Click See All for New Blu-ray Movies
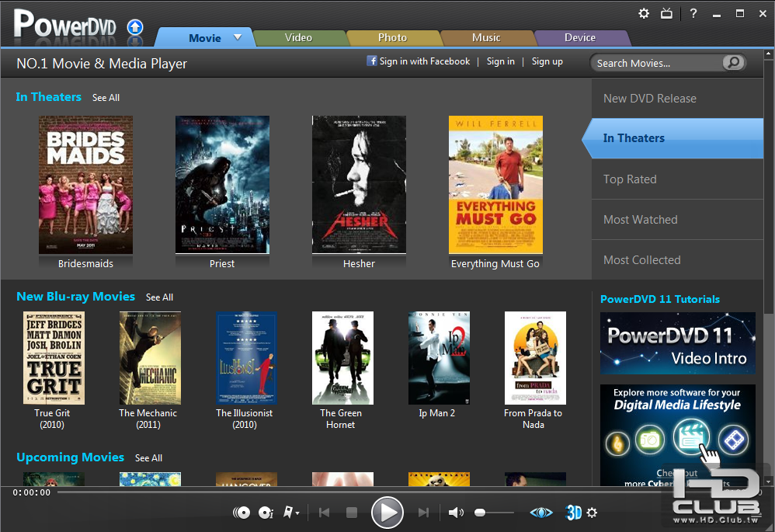The width and height of the screenshot is (775, 532). [159, 297]
